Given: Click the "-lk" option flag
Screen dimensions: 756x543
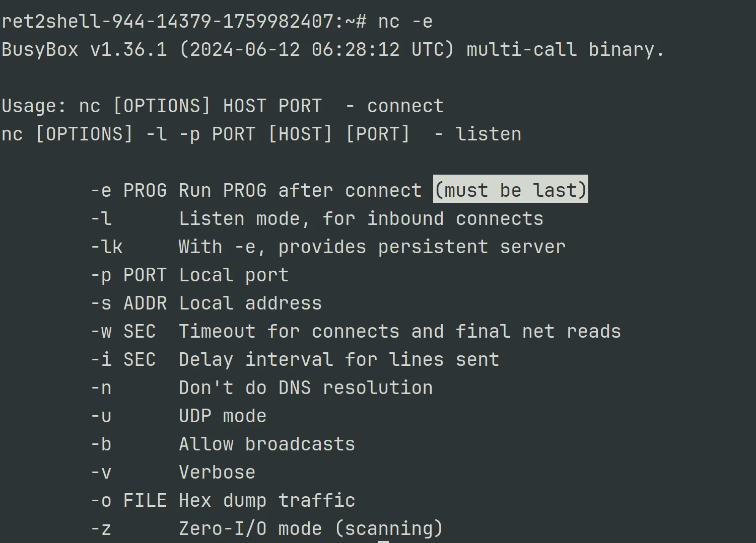Looking at the screenshot, I should pos(106,247).
